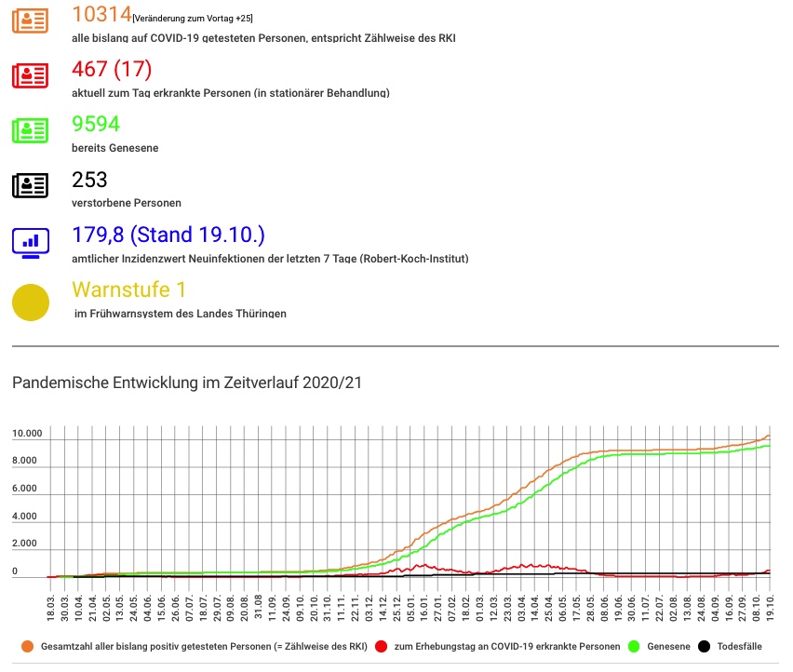The height and width of the screenshot is (672, 793).
Task: Click the black deceased-persons card icon
Action: tap(31, 185)
